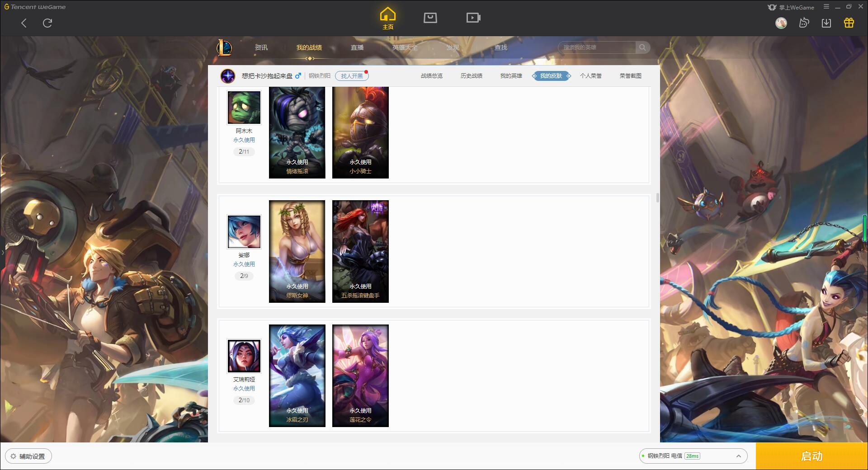Click the skin list scrollbar thumb
868x470 pixels.
click(x=657, y=198)
